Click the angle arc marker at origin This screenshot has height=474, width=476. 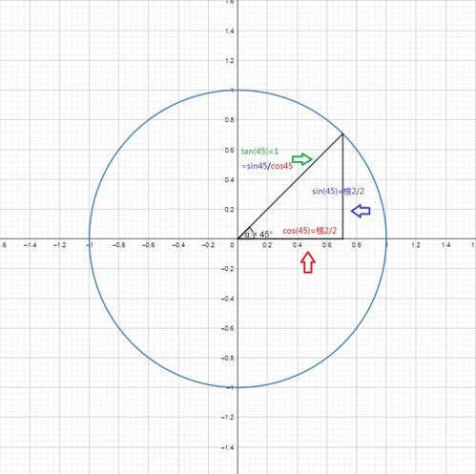point(251,232)
